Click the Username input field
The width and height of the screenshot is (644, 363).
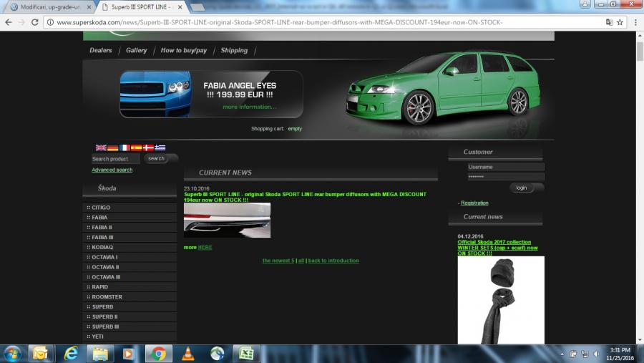[x=506, y=167]
